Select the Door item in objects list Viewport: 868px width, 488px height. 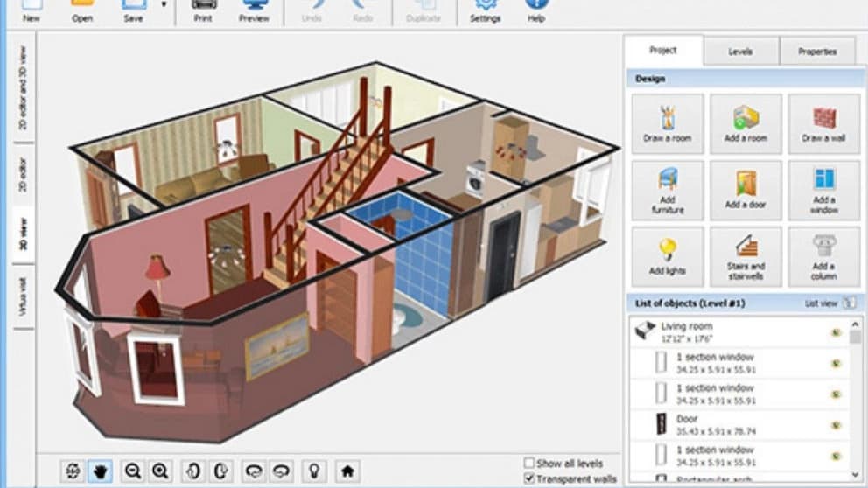739,425
